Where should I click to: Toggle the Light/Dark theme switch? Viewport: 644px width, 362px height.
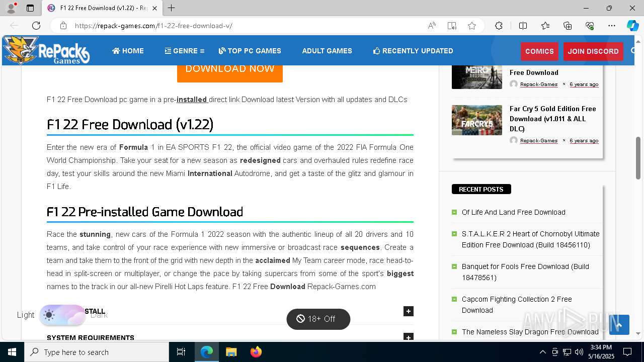coord(62,315)
